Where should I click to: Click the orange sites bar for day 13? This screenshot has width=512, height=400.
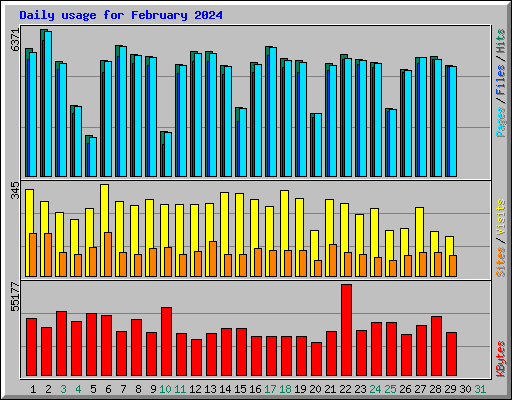coord(213,259)
